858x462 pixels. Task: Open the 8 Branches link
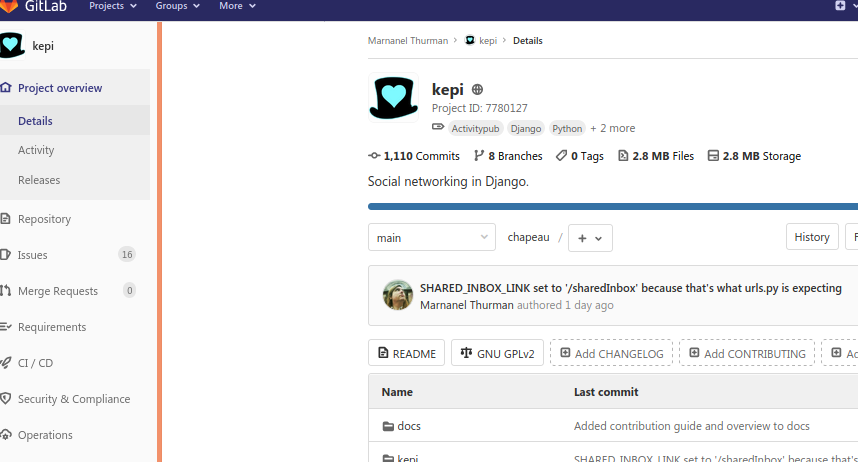coord(508,156)
